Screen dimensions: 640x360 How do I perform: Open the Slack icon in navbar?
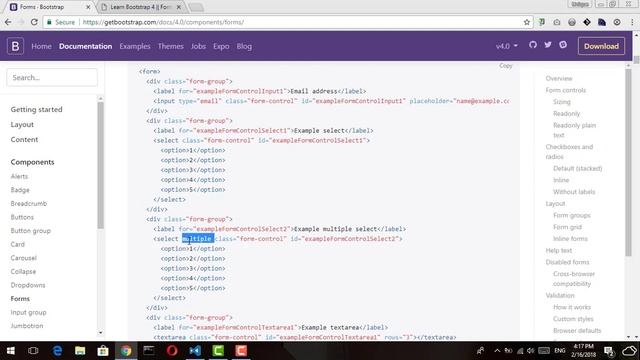(563, 45)
